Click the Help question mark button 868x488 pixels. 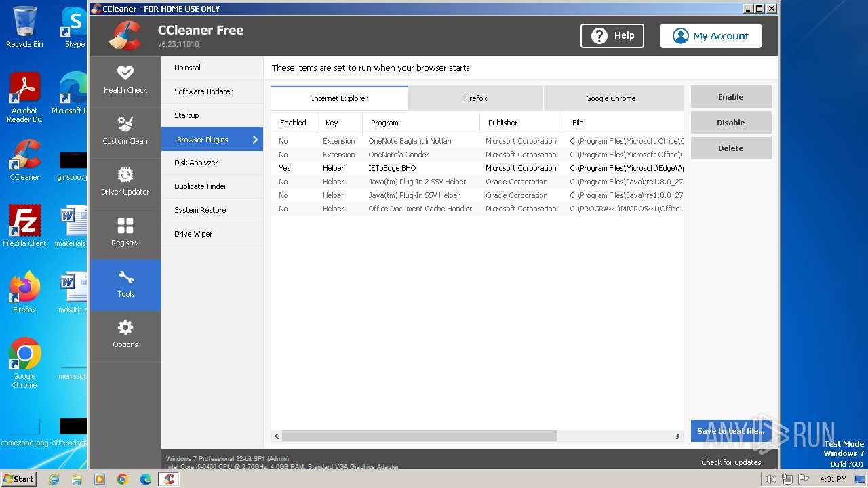[612, 36]
